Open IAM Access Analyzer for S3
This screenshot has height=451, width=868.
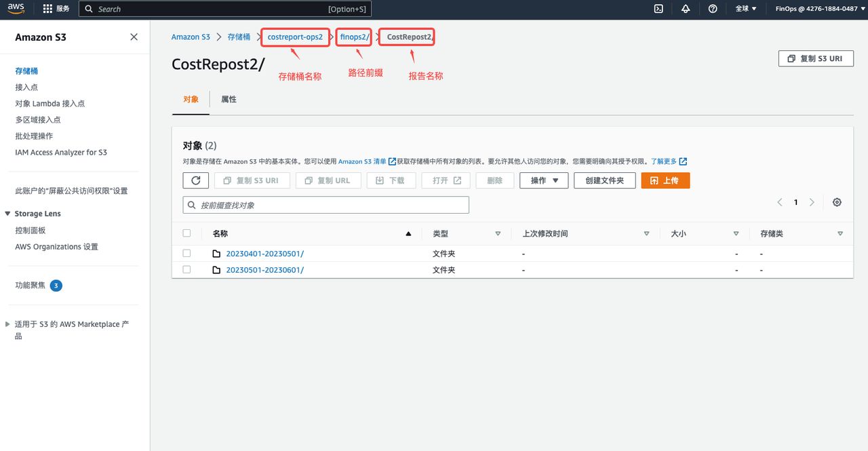(x=61, y=153)
